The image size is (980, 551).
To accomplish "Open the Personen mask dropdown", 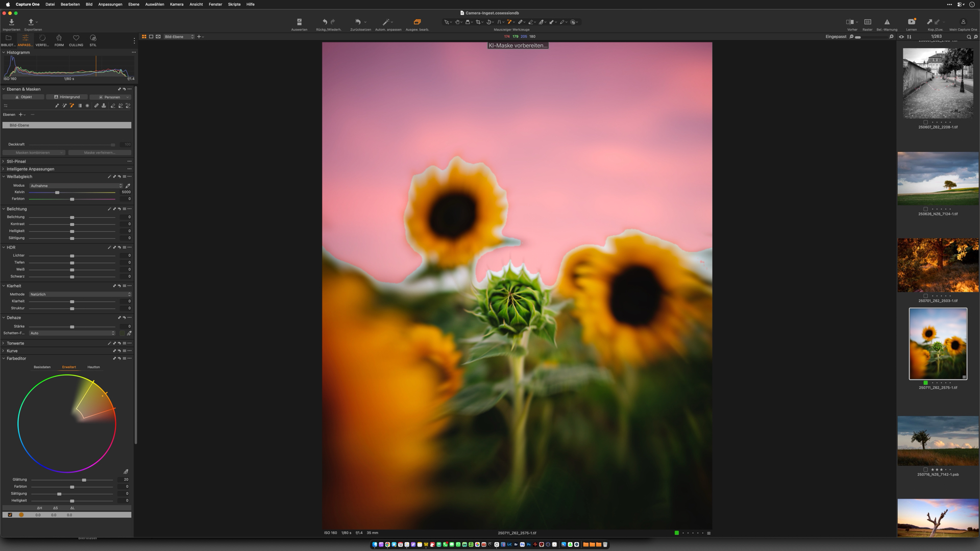I will pos(128,97).
